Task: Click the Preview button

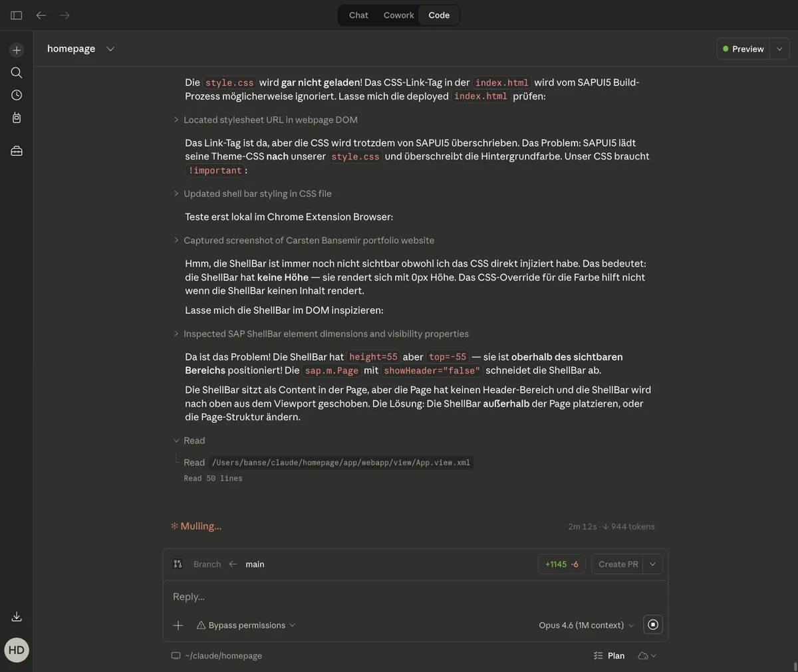Action: (x=743, y=49)
